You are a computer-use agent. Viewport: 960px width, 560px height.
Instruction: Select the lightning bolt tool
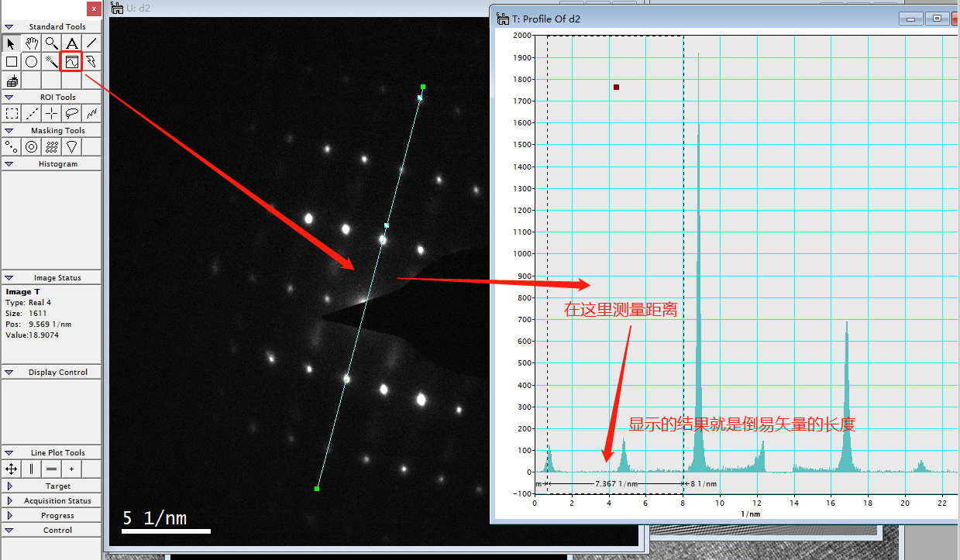(x=91, y=61)
